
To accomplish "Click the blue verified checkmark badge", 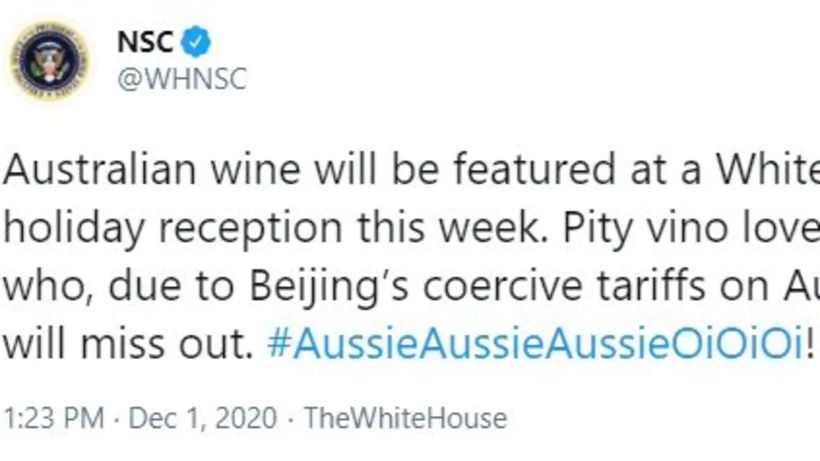I will tap(196, 41).
